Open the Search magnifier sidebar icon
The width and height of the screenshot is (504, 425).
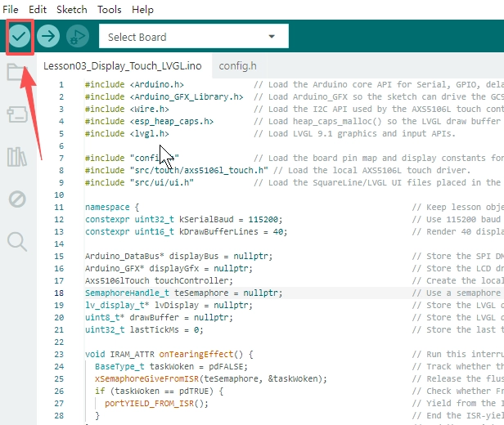tap(17, 241)
